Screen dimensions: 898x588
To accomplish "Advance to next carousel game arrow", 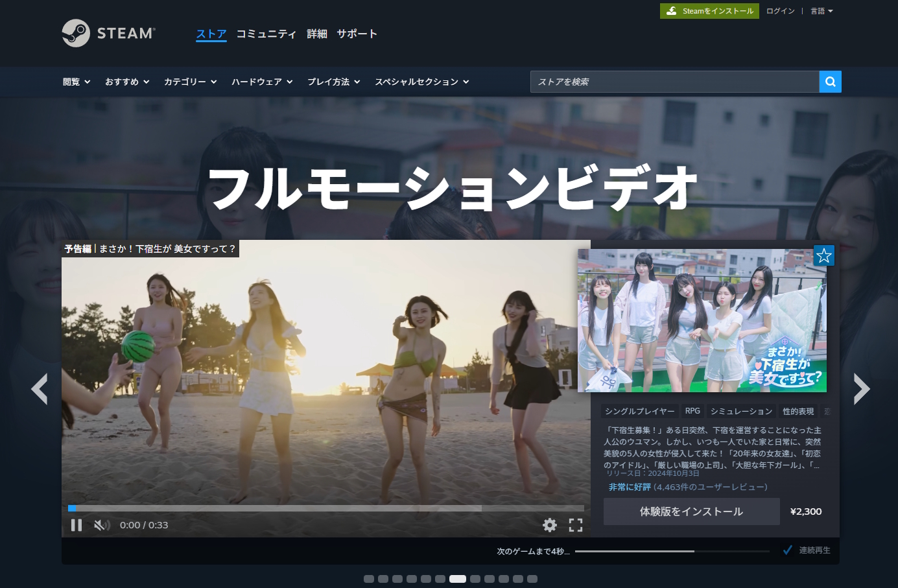I will click(x=861, y=389).
